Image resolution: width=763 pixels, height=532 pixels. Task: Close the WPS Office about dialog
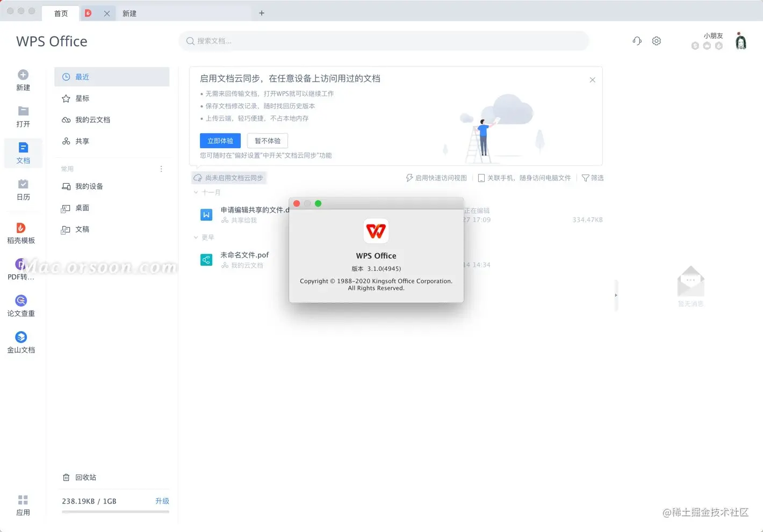pos(297,203)
